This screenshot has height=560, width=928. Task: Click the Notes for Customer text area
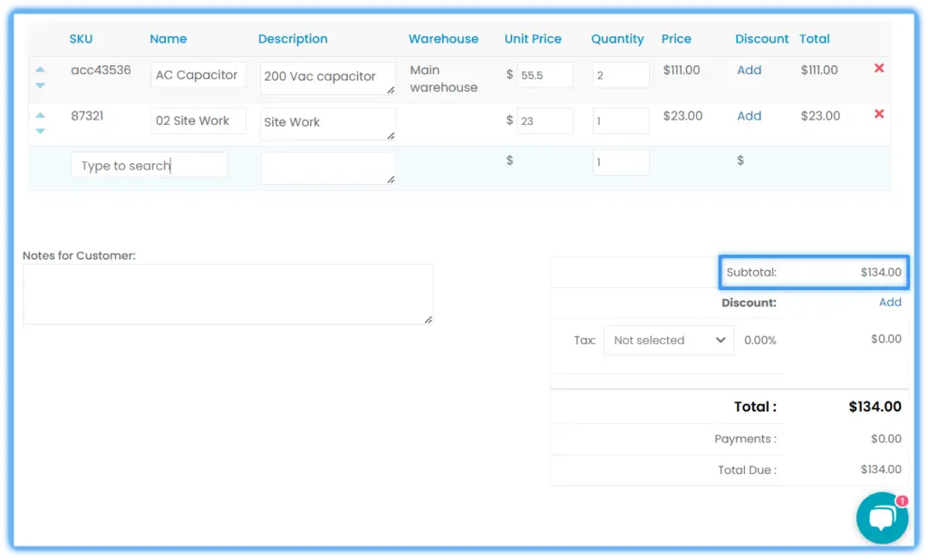(x=227, y=294)
